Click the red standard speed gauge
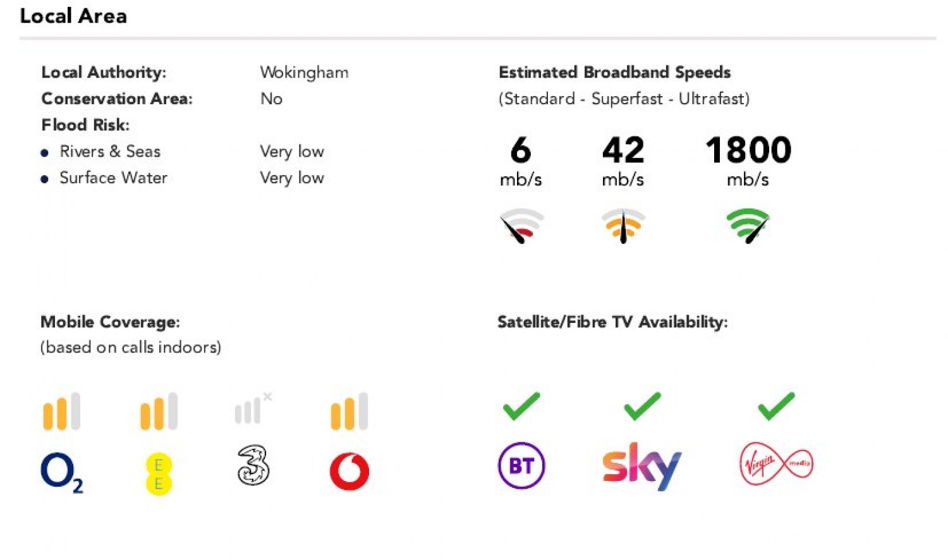 521,226
